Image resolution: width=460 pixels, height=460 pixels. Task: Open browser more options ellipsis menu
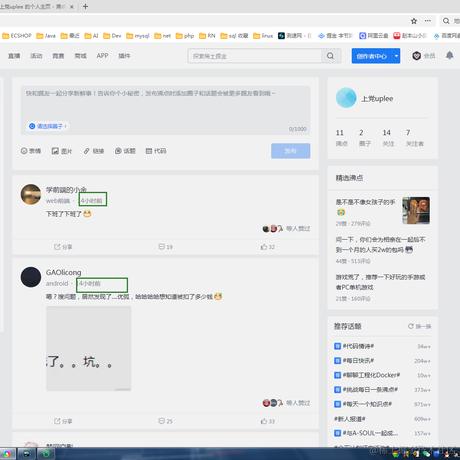coord(428,21)
